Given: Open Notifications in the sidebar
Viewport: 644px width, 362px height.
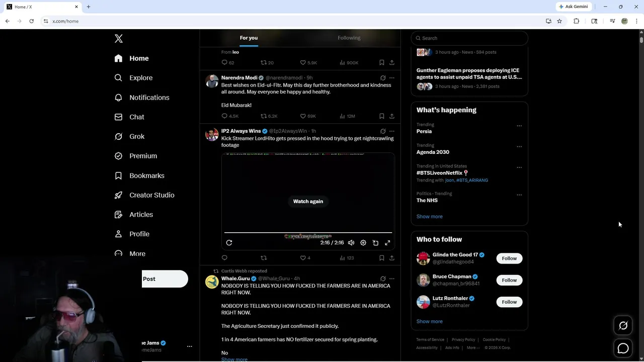Looking at the screenshot, I should click(x=142, y=98).
